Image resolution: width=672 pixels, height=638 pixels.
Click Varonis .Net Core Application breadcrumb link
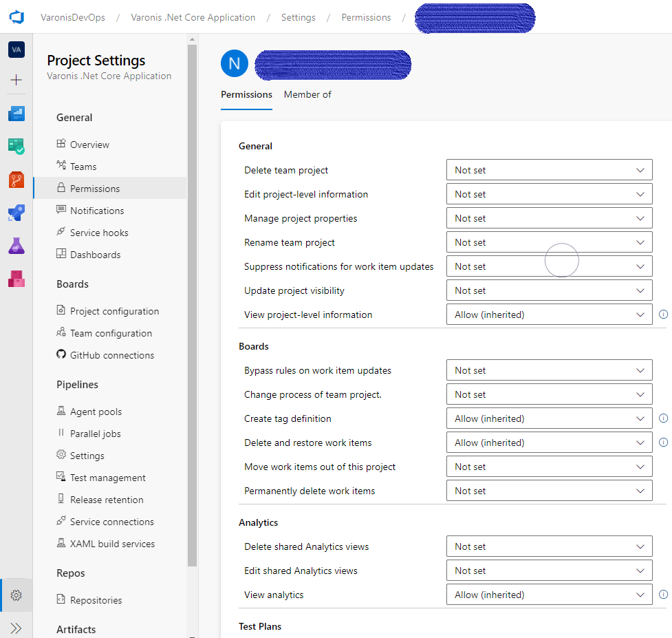[x=193, y=17]
